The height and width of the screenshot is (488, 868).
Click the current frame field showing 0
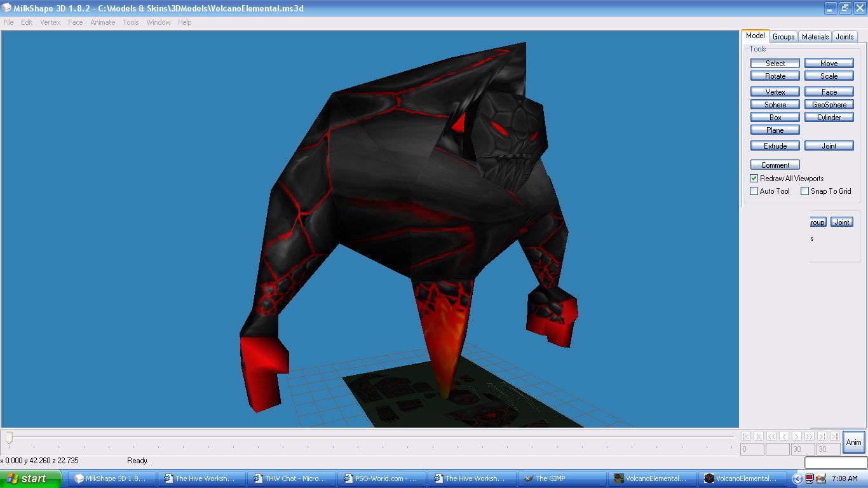pyautogui.click(x=752, y=449)
